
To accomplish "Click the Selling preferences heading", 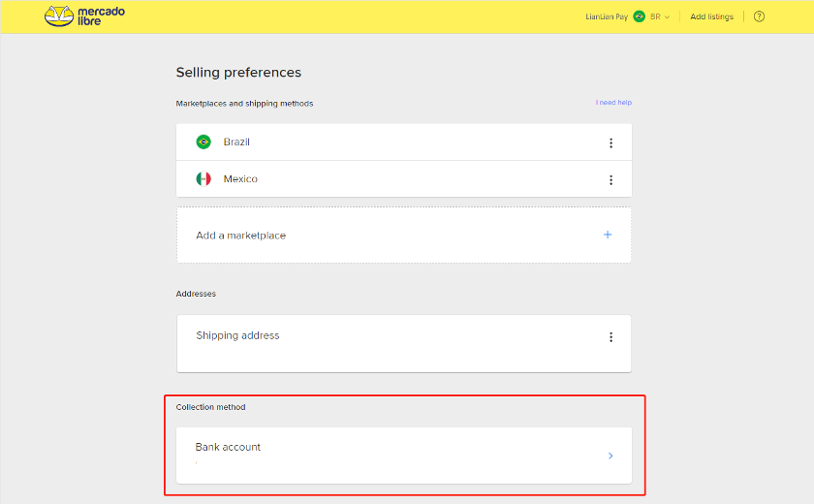I will point(238,73).
